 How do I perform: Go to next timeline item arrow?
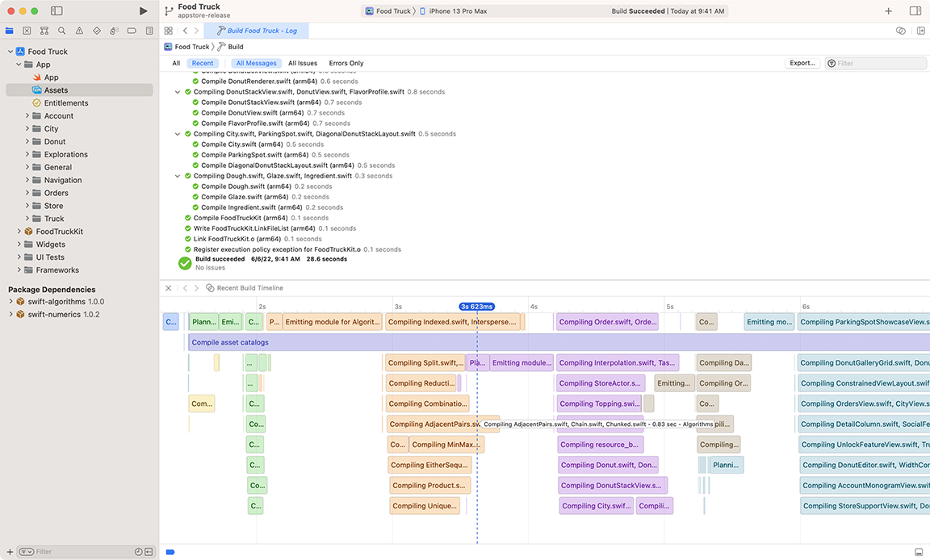tap(196, 288)
